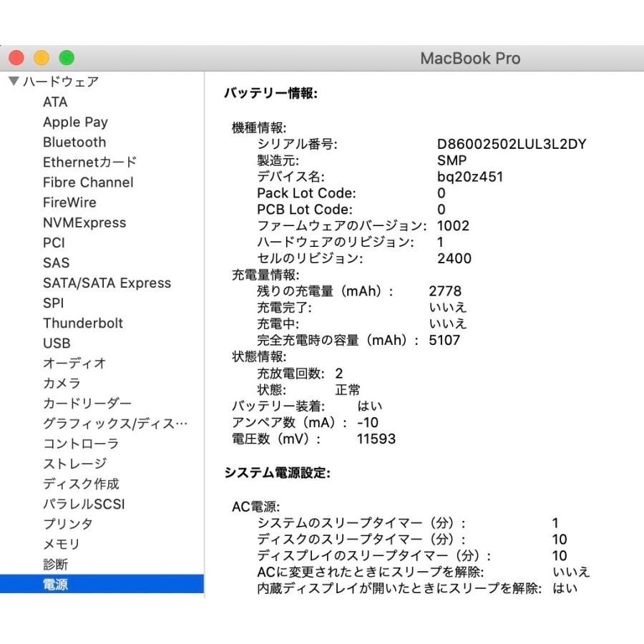Open Bluetooth hardware information
The height and width of the screenshot is (644, 644).
(x=74, y=142)
